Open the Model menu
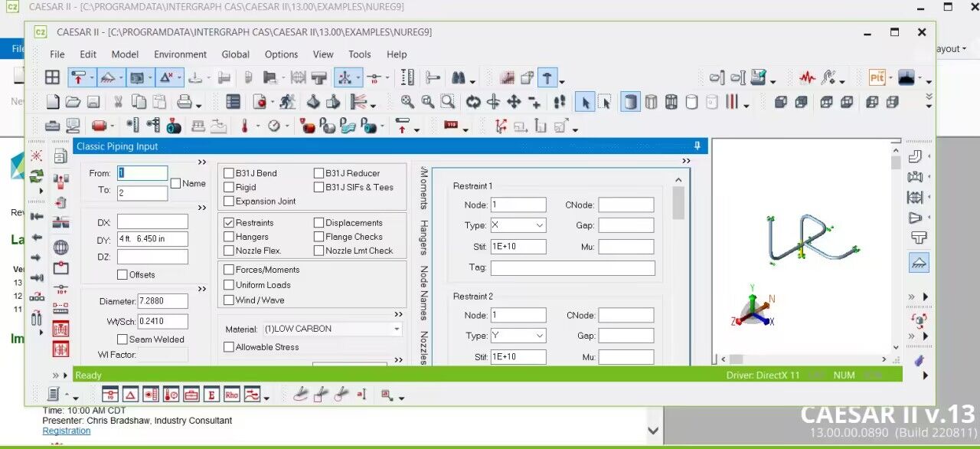Image resolution: width=980 pixels, height=449 pixels. point(125,54)
